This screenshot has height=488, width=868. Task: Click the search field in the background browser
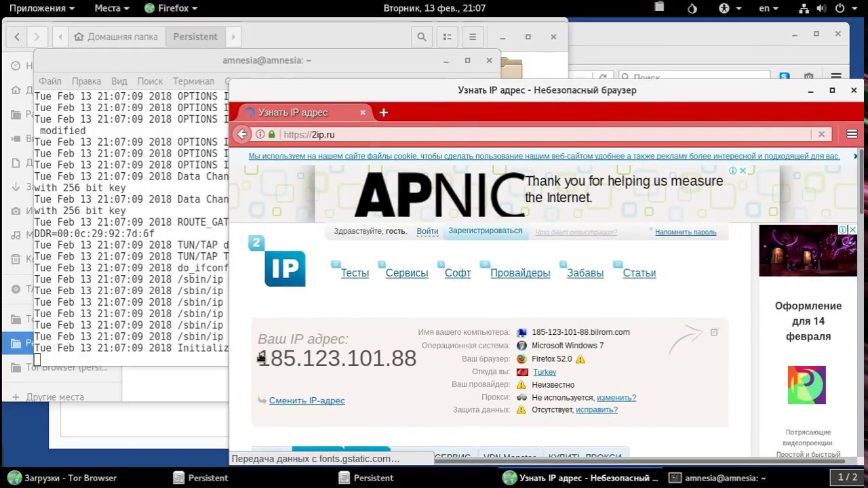tap(694, 77)
